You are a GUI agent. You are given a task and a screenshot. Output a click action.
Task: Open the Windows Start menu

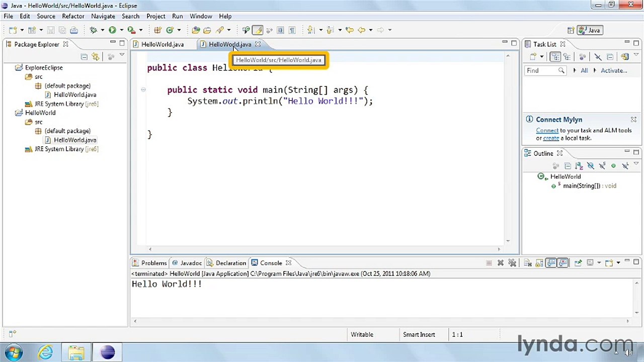pos(14,352)
